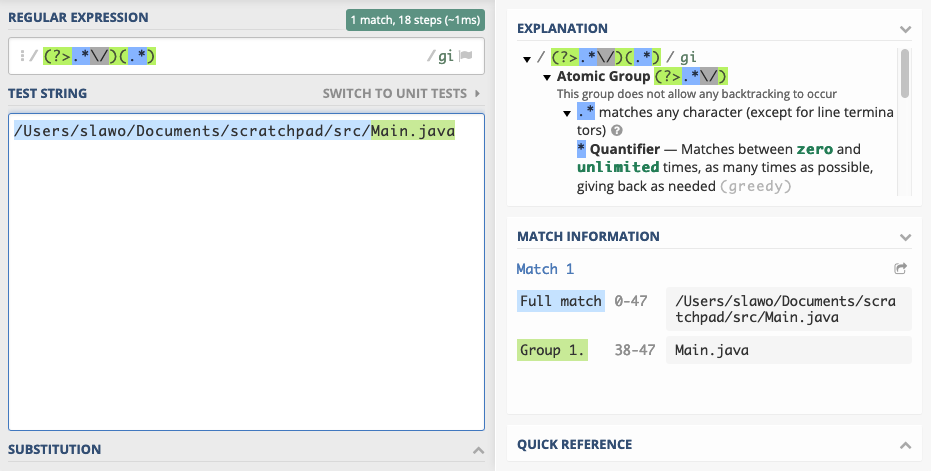Click the export match share icon

point(900,268)
